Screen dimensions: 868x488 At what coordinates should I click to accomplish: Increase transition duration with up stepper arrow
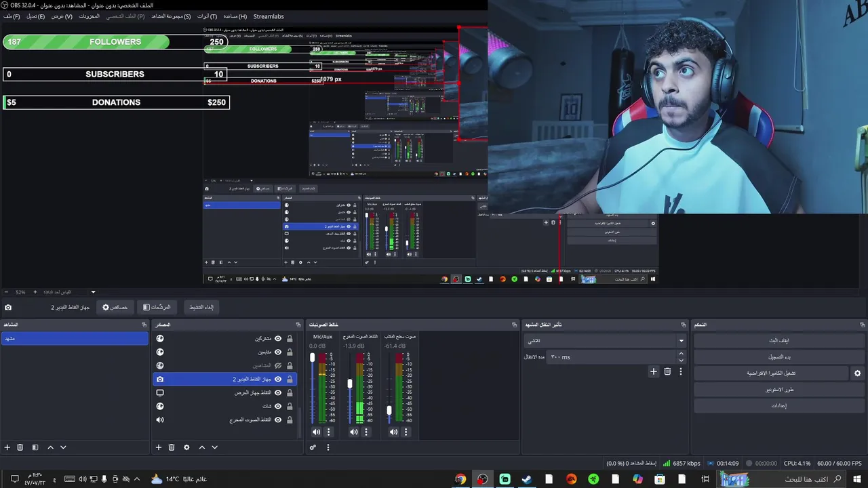pyautogui.click(x=682, y=354)
